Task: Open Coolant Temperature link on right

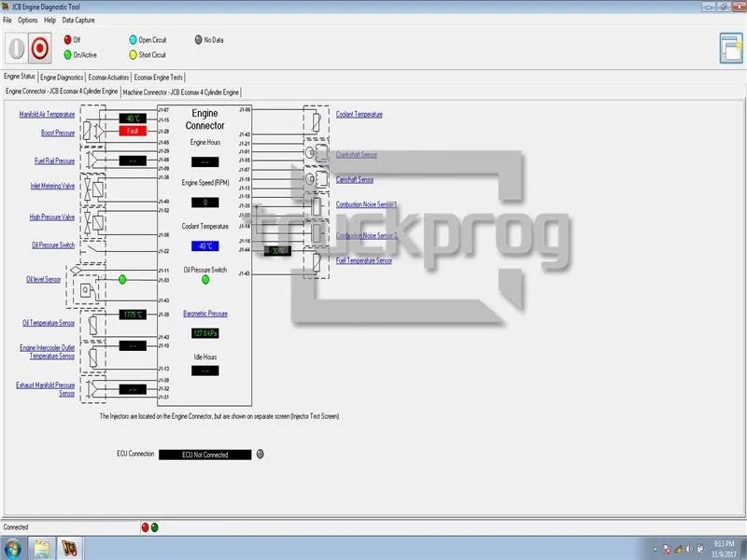Action: [359, 114]
